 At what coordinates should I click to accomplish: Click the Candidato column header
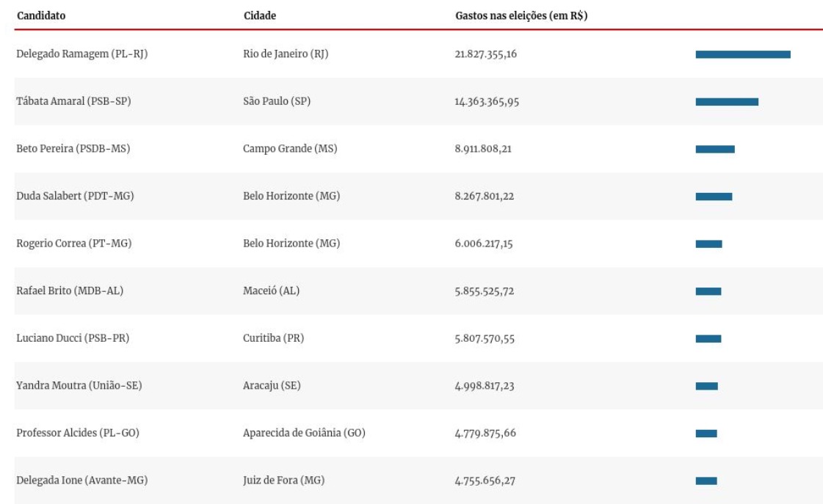coord(41,15)
